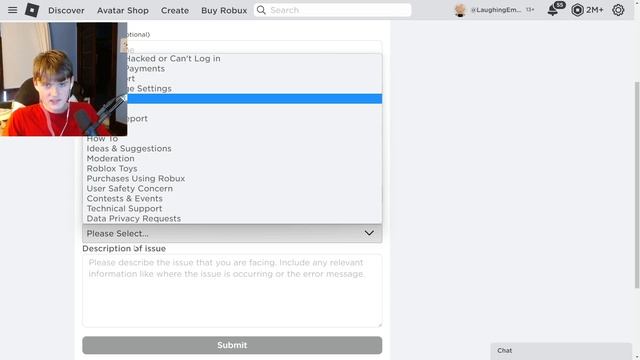Choose Moderation from the dropdown list
This screenshot has width=640, height=360.
click(232, 158)
